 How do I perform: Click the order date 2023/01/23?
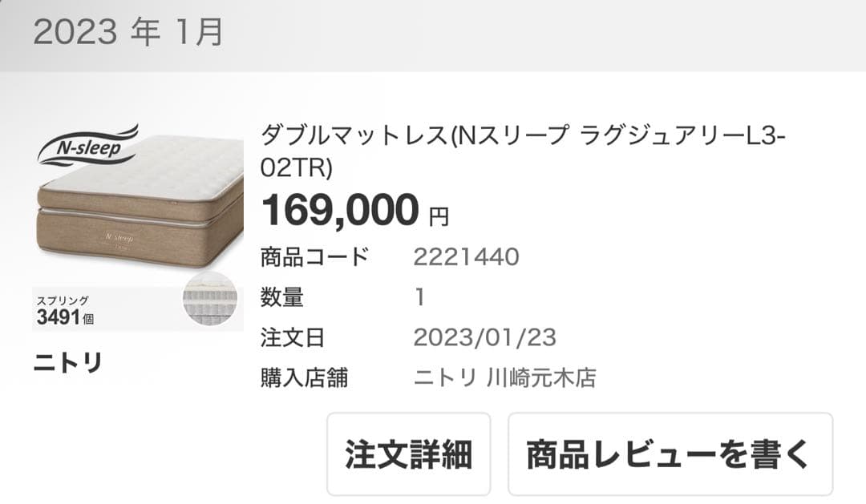(x=484, y=337)
